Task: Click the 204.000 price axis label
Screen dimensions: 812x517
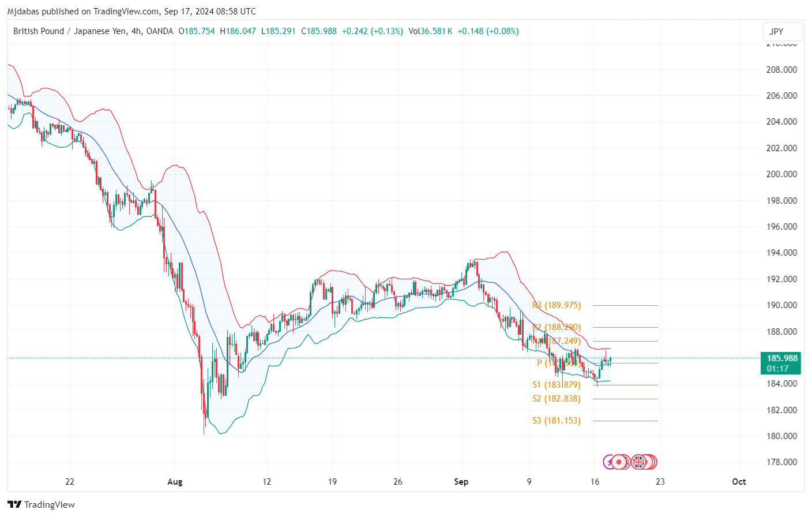Action: click(781, 122)
